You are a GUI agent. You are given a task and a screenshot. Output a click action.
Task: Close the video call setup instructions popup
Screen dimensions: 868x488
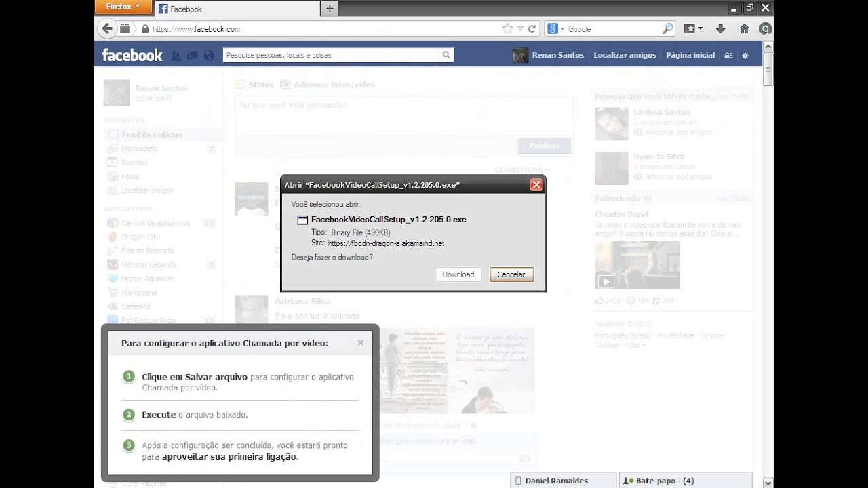[360, 342]
